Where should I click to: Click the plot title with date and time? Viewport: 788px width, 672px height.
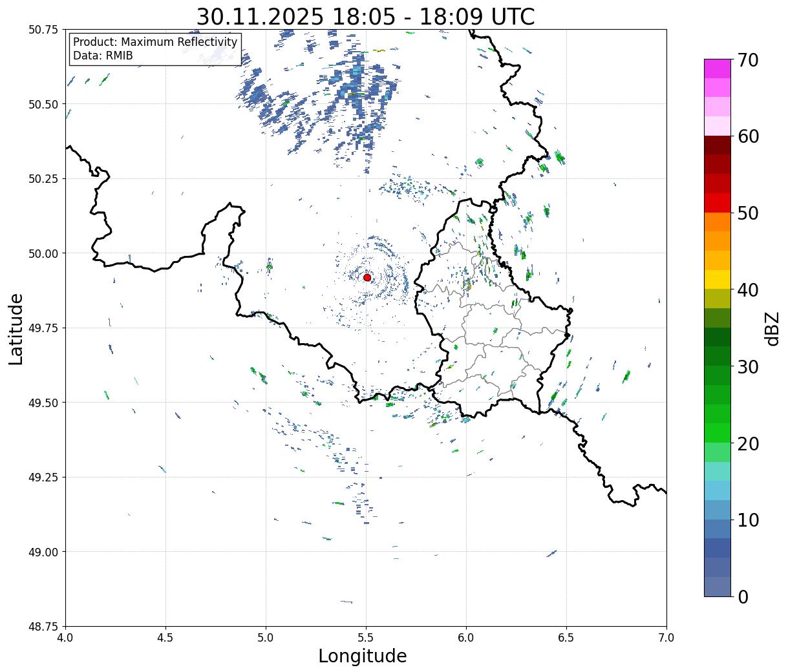click(365, 16)
